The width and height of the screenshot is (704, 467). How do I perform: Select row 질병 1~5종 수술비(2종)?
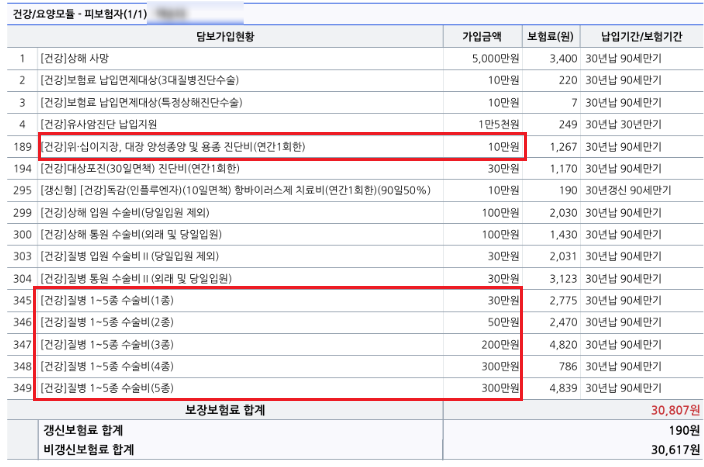pos(355,322)
